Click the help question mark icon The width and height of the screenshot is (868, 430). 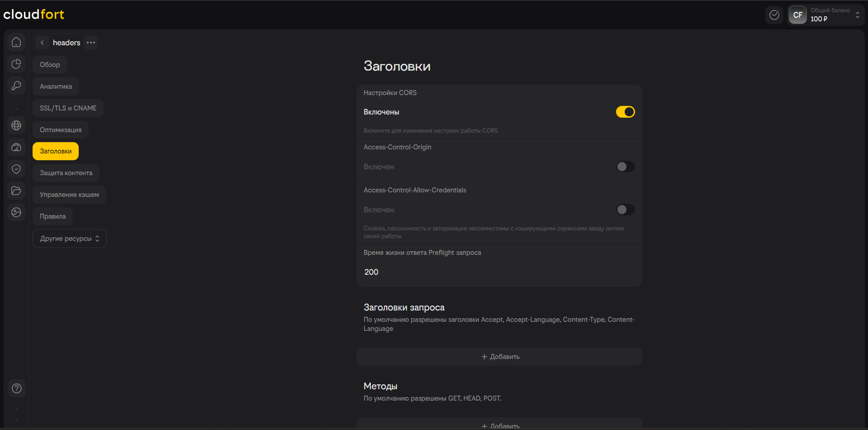(x=17, y=388)
